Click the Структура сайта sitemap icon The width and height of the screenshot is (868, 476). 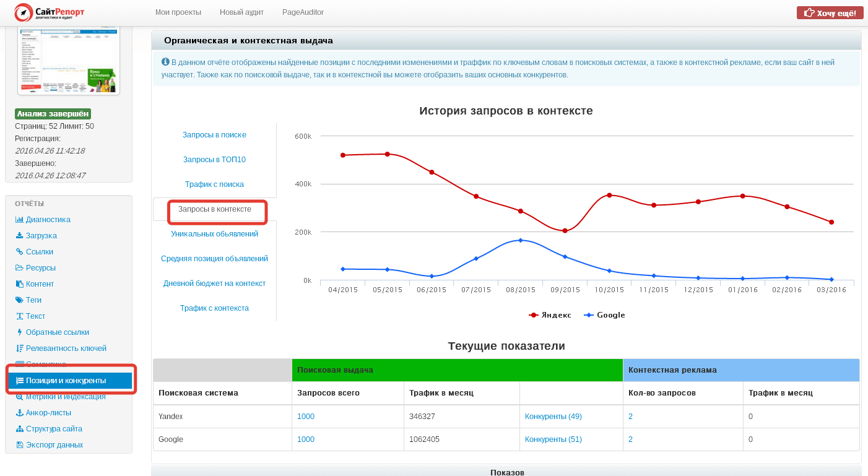[19, 429]
